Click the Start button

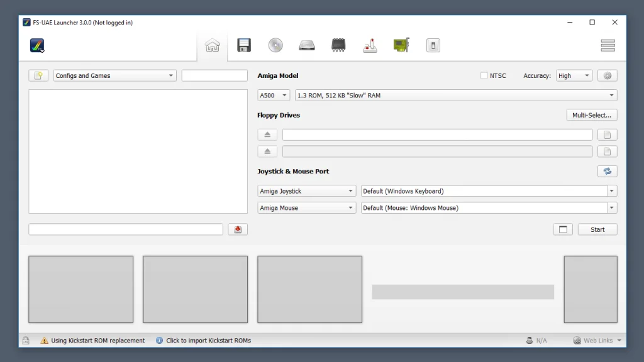[597, 229]
